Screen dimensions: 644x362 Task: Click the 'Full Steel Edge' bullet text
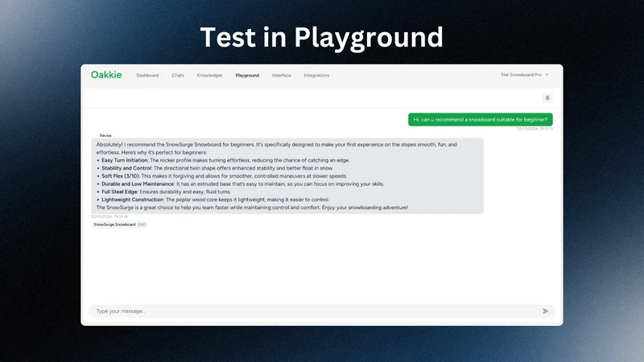(x=119, y=191)
